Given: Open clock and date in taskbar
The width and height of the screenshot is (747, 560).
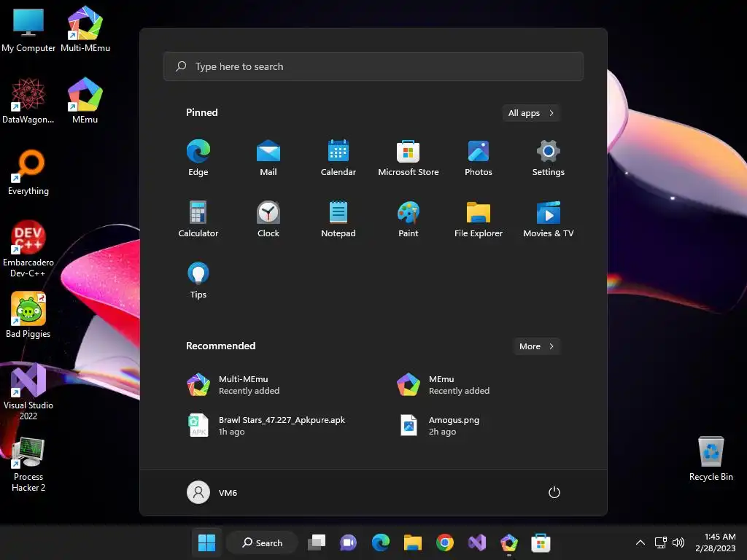Looking at the screenshot, I should tap(715, 542).
